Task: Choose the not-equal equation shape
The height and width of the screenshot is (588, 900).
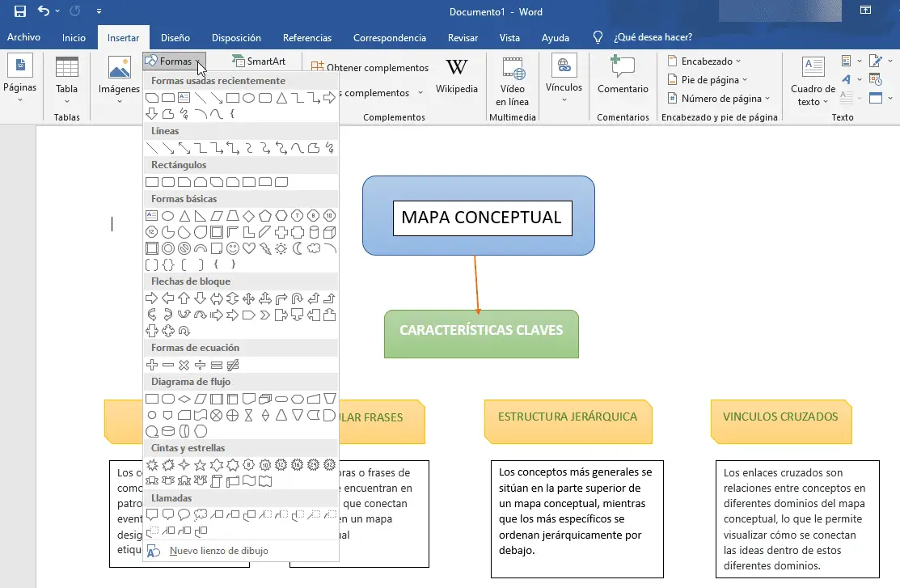Action: tap(232, 365)
